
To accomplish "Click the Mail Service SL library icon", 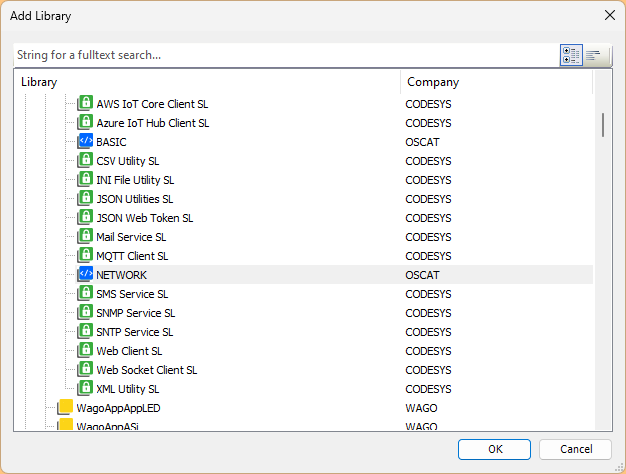I will click(85, 236).
